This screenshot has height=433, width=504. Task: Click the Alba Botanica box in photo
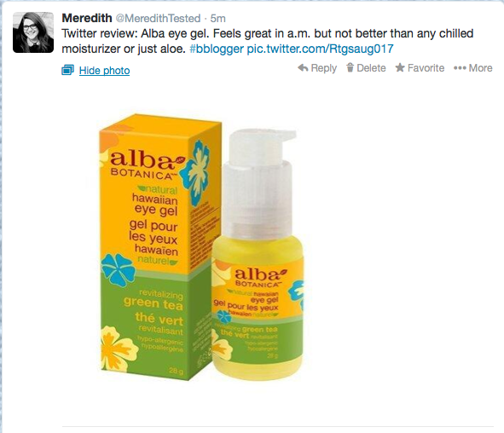coord(156,247)
